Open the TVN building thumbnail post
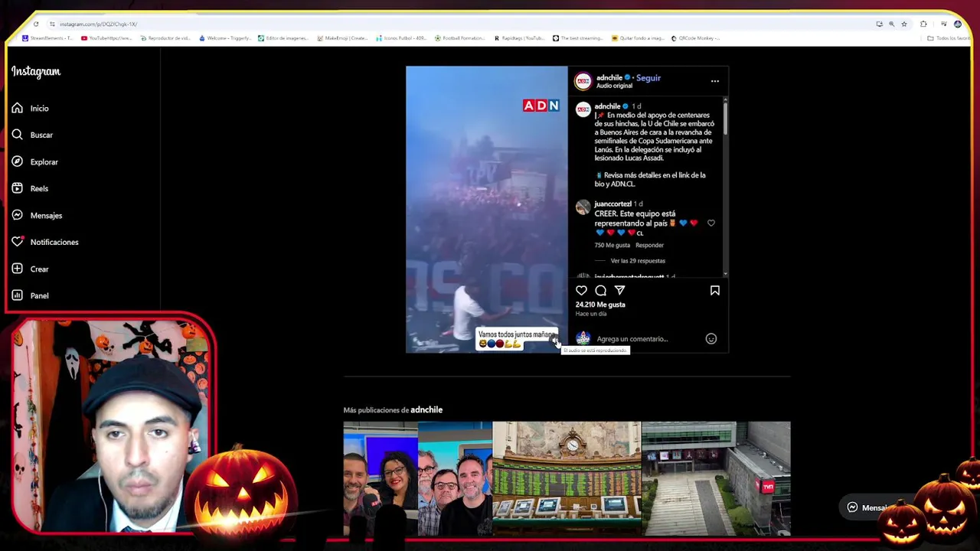Image resolution: width=980 pixels, height=551 pixels. 716,478
